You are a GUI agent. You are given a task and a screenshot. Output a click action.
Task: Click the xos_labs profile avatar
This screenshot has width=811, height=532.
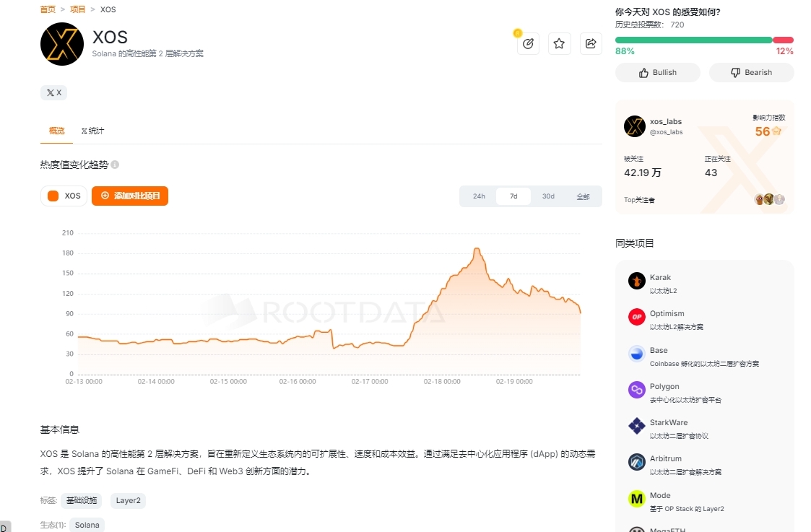click(x=634, y=126)
